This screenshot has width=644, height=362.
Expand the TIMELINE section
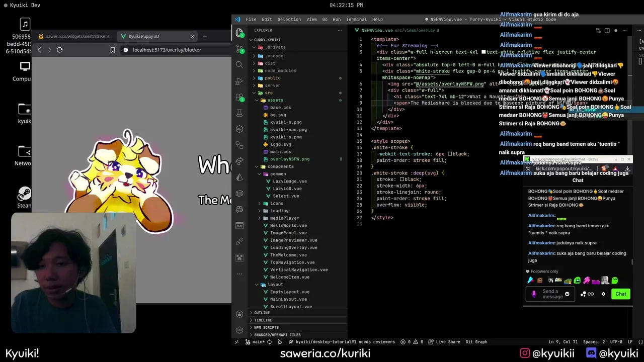pyautogui.click(x=263, y=320)
